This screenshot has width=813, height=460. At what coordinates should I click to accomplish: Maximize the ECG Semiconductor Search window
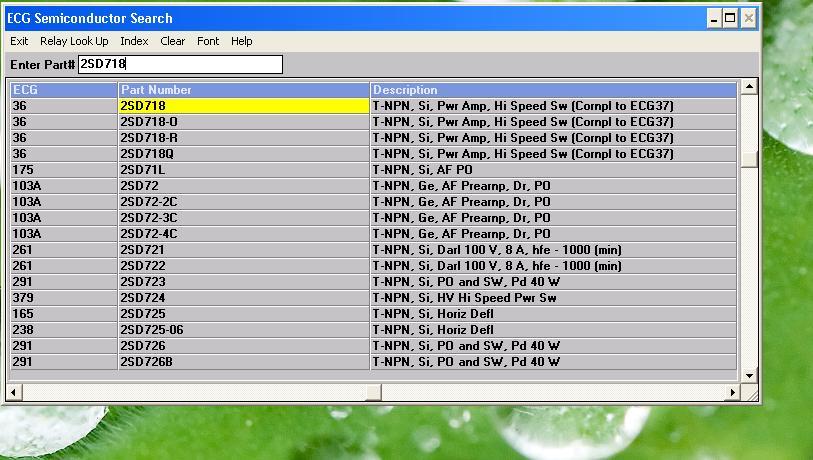point(730,19)
